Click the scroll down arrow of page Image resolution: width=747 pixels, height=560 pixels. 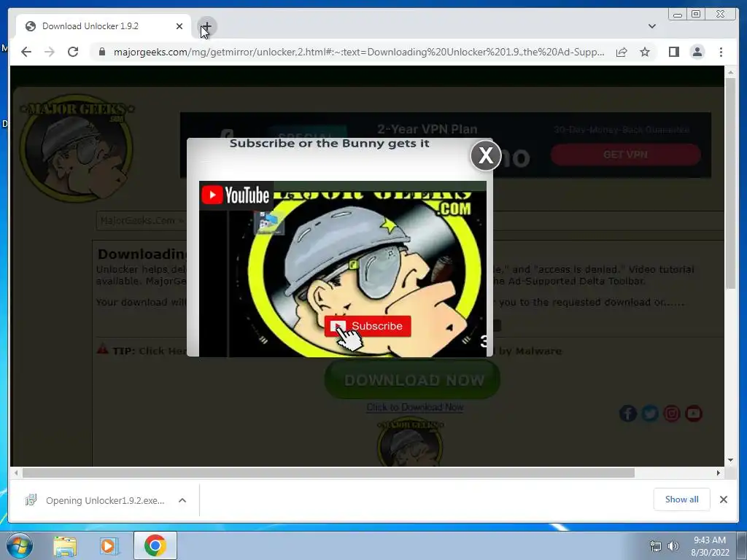point(730,460)
